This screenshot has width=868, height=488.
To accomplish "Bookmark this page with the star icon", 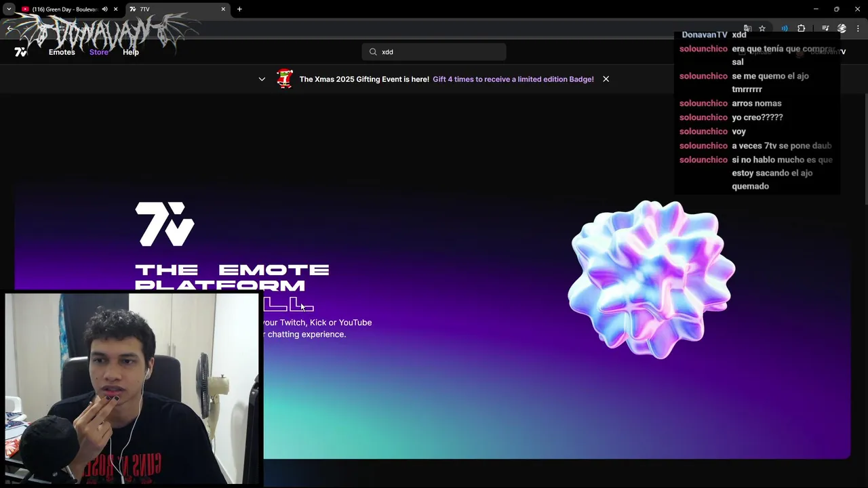I will pyautogui.click(x=762, y=28).
